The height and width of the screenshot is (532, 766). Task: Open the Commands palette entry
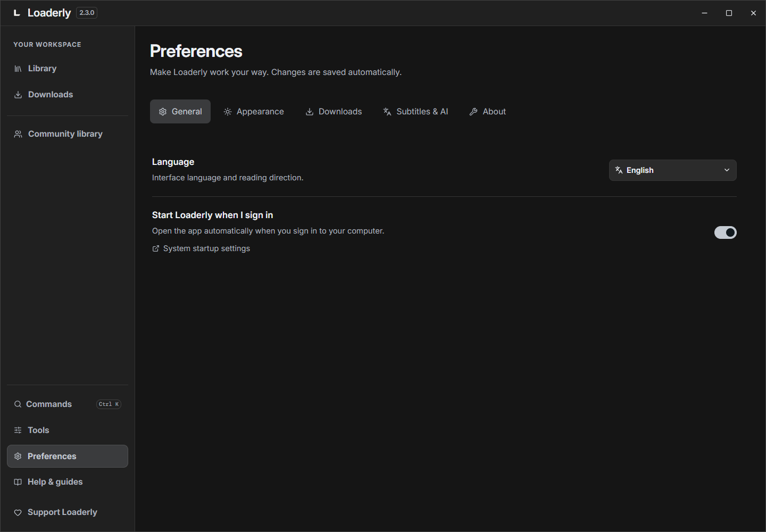[68, 404]
